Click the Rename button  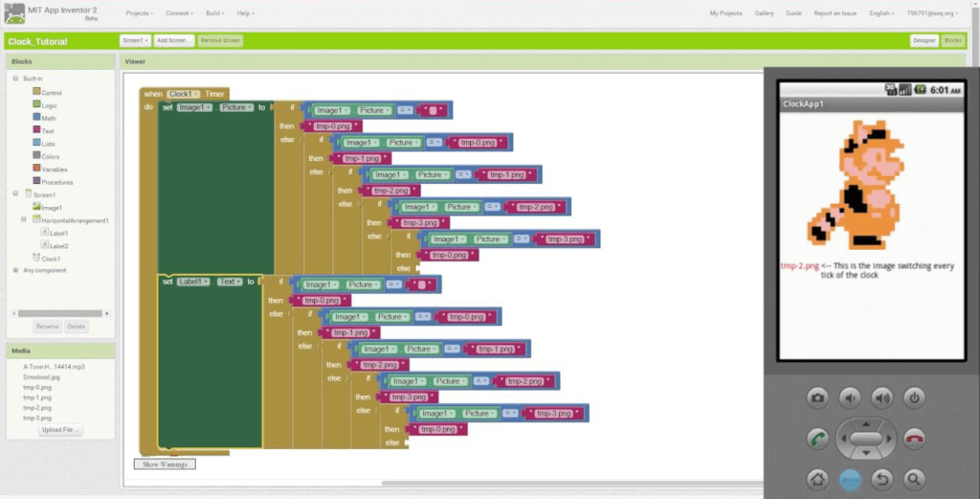47,327
